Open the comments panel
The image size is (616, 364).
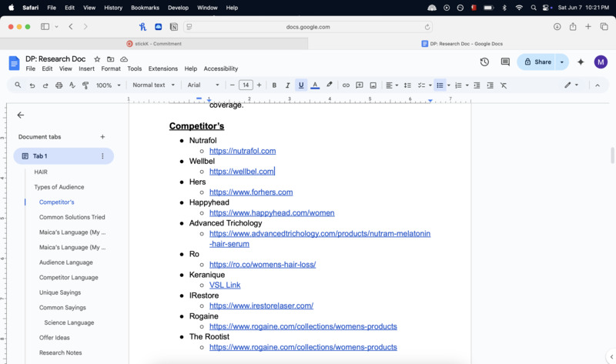click(x=505, y=62)
